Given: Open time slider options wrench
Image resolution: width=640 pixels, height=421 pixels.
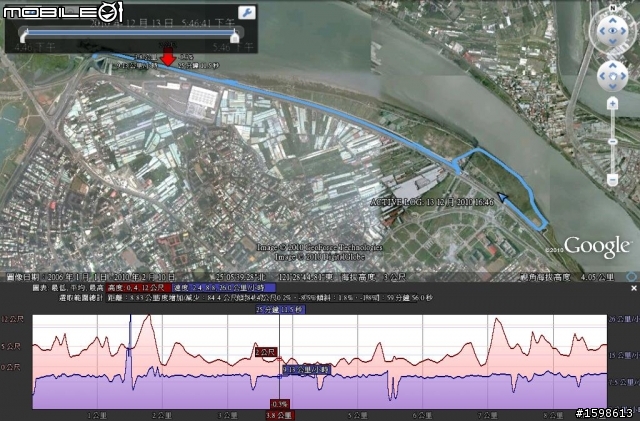Looking at the screenshot, I should 247,13.
